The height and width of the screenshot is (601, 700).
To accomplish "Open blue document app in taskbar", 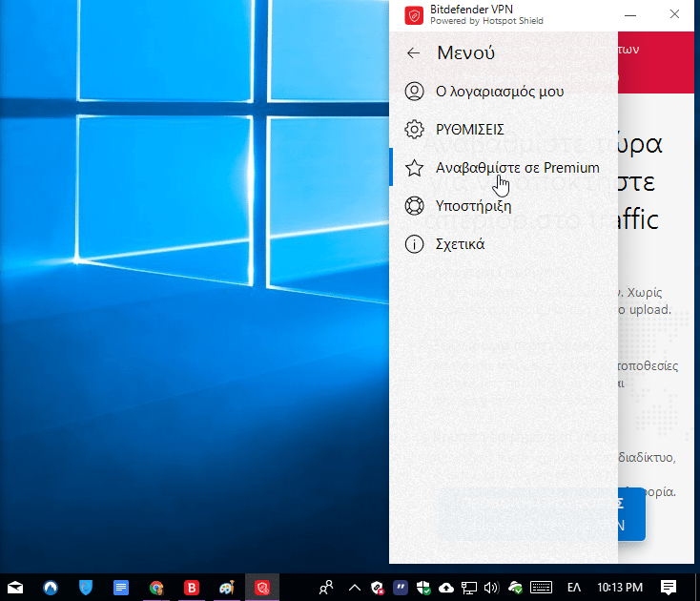I will coord(121,588).
